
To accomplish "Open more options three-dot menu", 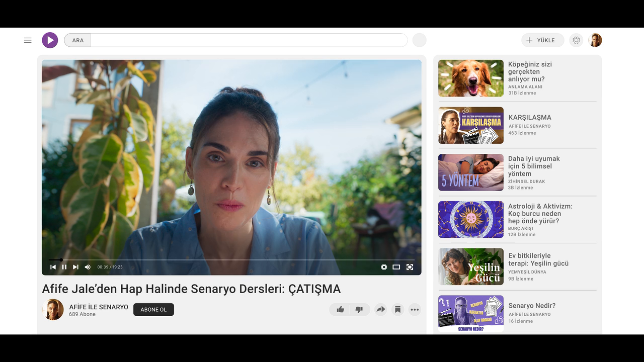I will click(415, 310).
